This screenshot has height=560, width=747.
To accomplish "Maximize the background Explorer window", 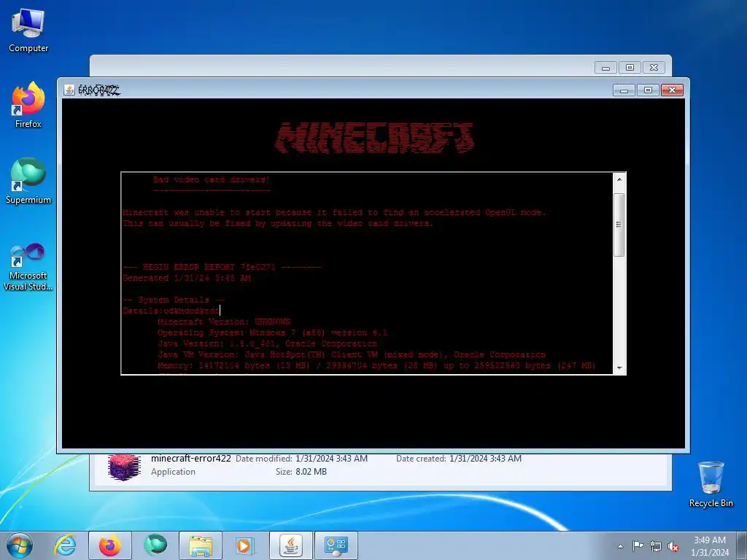I will tap(630, 68).
